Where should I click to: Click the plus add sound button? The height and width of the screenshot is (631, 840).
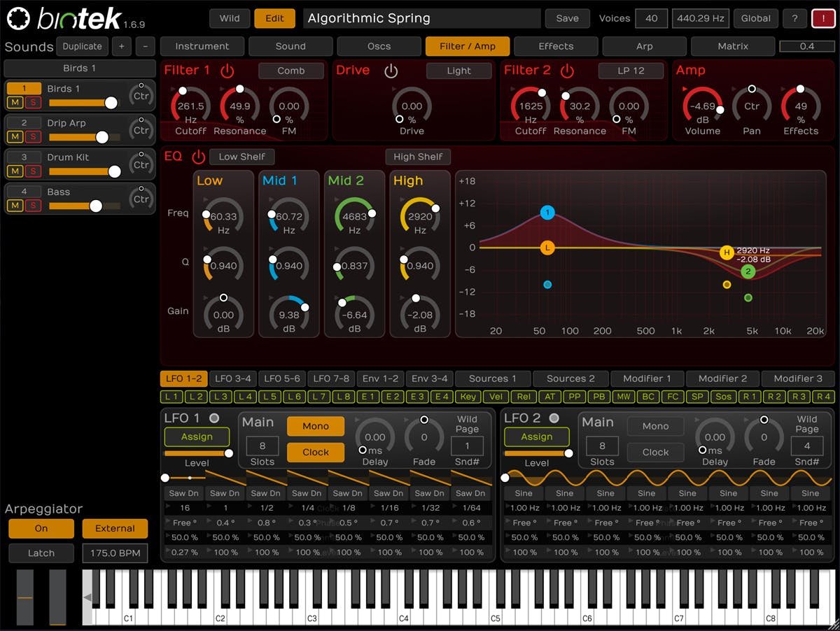(x=121, y=46)
